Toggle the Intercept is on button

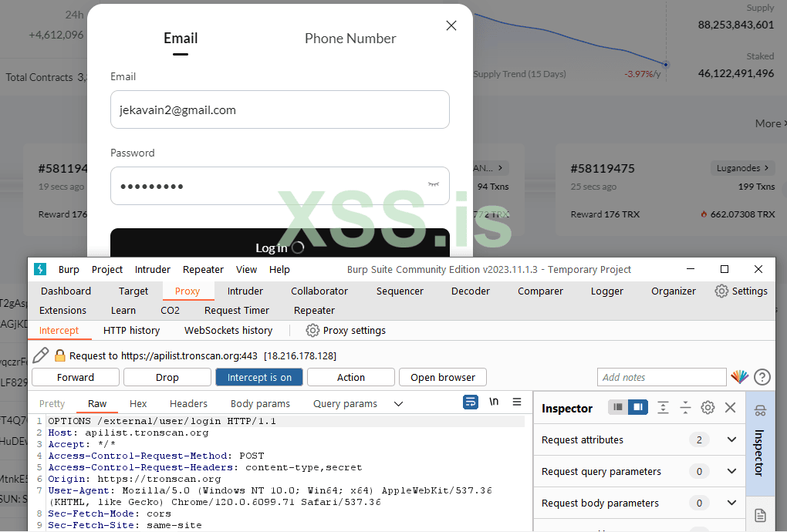[259, 377]
